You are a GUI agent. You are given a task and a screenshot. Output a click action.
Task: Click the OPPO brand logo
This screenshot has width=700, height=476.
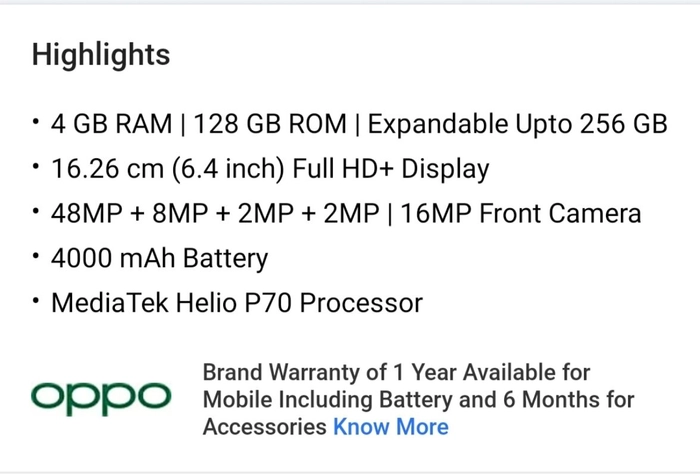coord(101,398)
